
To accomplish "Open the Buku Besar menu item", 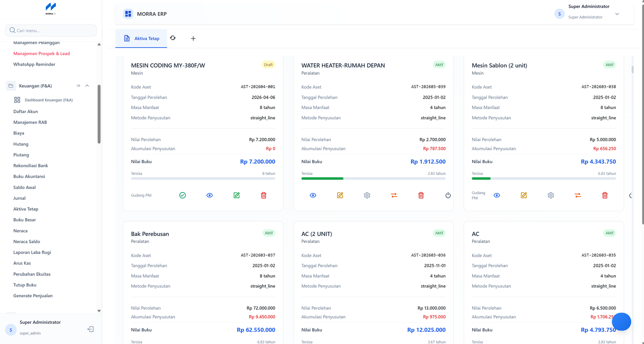I will click(25, 220).
